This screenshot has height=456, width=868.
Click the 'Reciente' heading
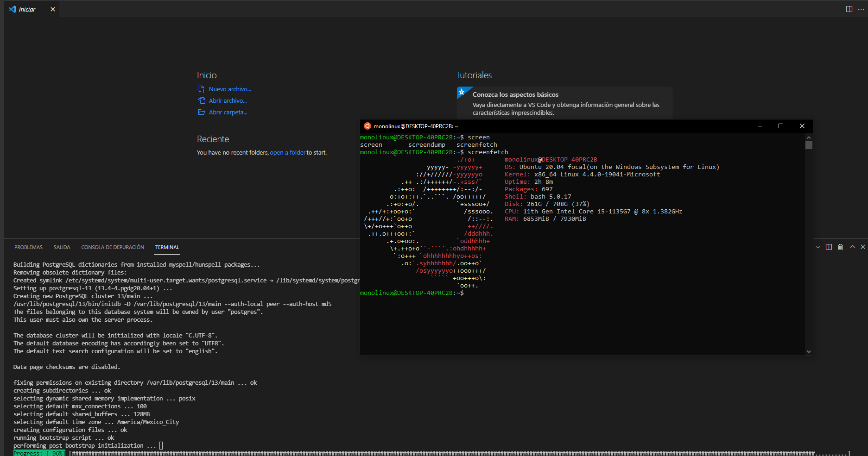[213, 139]
